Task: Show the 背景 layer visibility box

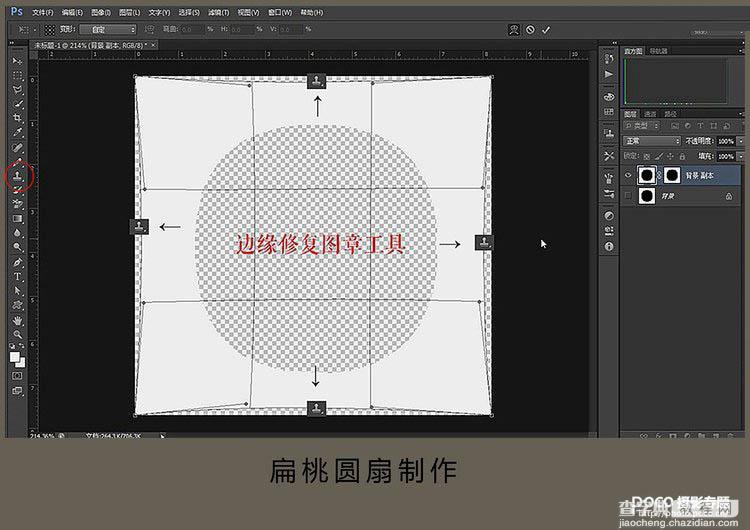Action: coord(629,196)
